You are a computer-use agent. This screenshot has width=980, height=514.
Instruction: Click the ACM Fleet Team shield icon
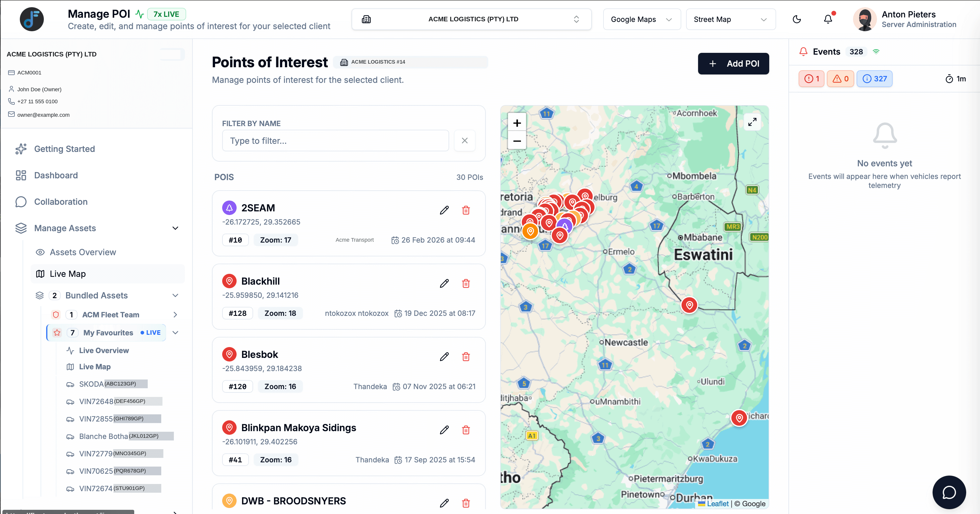point(56,315)
